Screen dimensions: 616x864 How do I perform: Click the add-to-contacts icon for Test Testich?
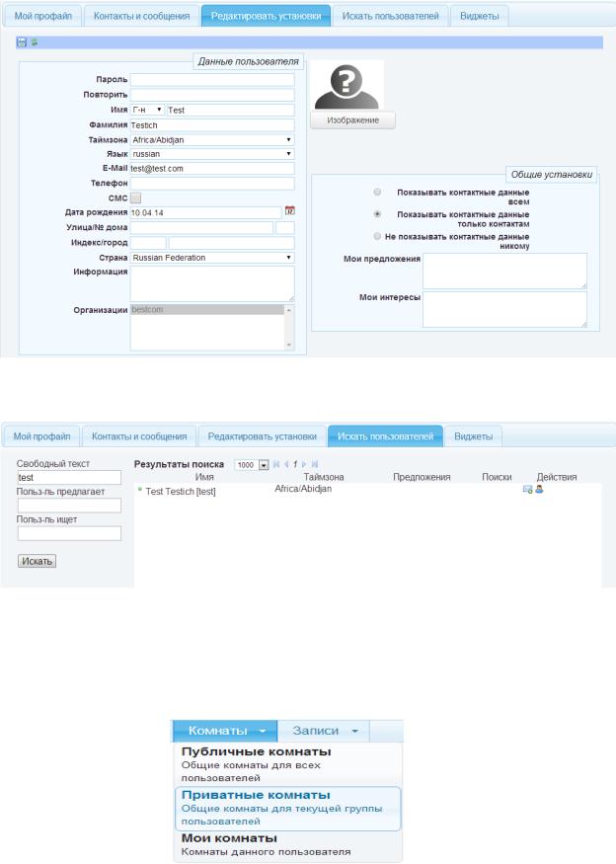point(527,490)
